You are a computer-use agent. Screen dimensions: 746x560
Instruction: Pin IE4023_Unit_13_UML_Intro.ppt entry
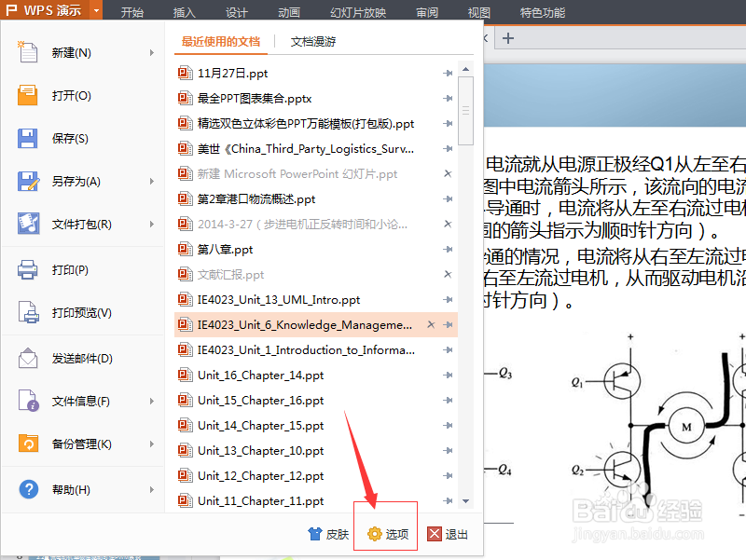tap(448, 299)
